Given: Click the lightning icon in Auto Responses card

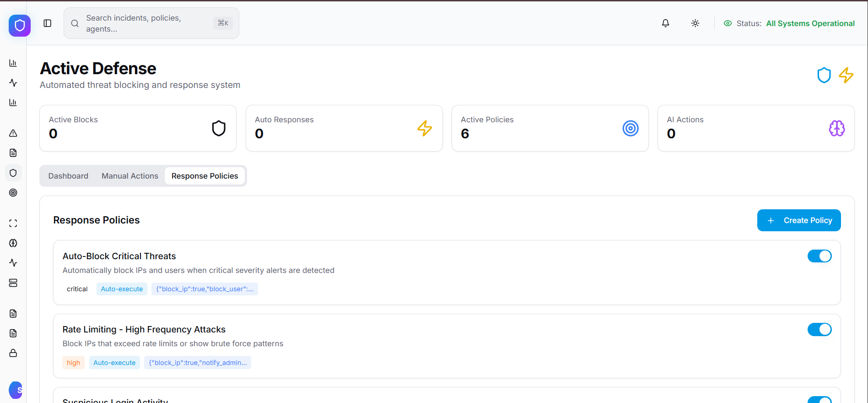Looking at the screenshot, I should click(425, 128).
